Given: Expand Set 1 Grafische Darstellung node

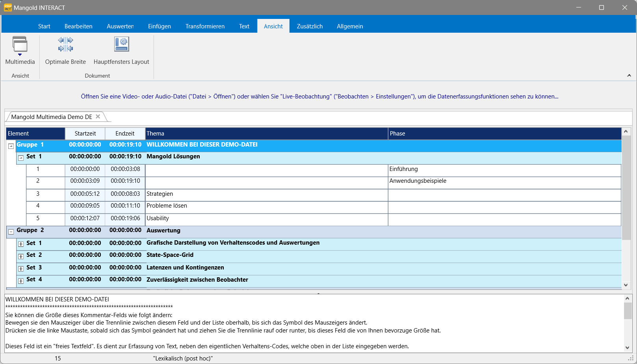Looking at the screenshot, I should 21,244.
